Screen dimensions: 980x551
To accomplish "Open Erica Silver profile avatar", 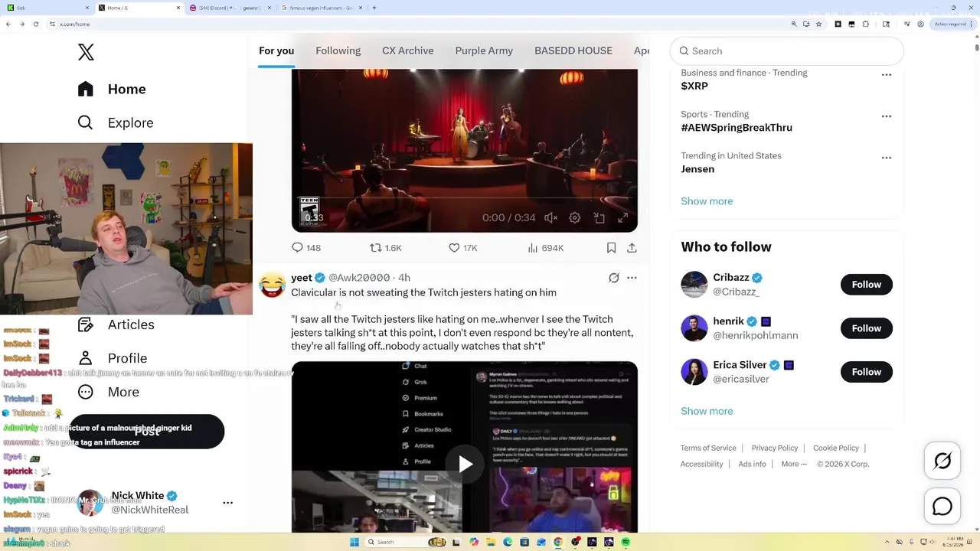I will click(694, 372).
